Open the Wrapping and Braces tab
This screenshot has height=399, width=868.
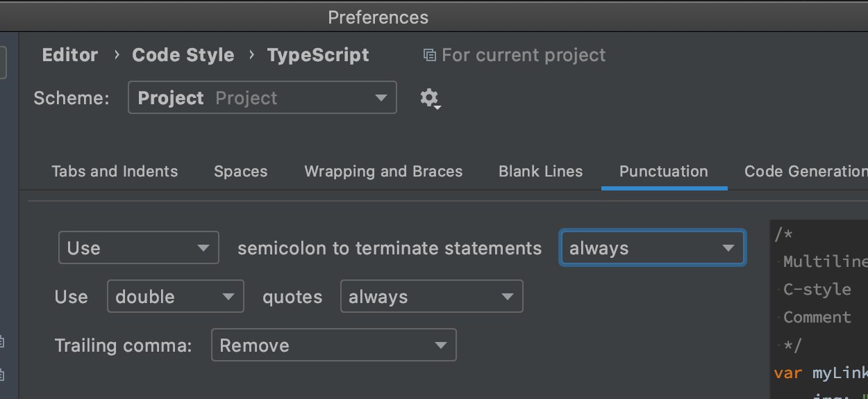pos(383,172)
